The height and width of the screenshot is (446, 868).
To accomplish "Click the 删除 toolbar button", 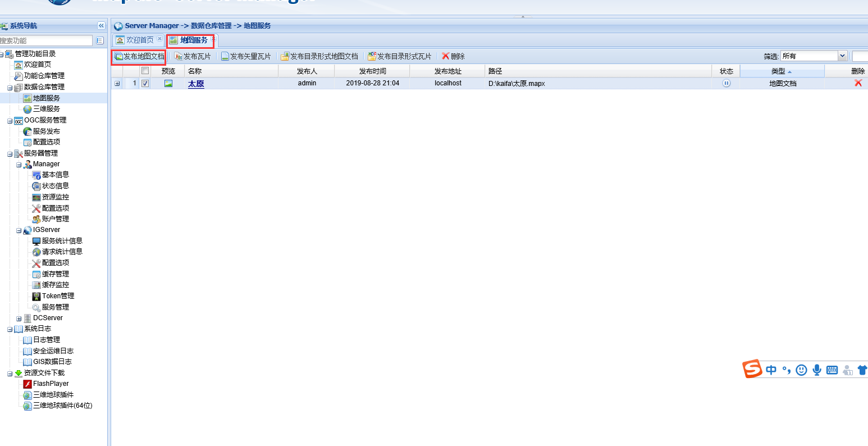I will tap(453, 56).
